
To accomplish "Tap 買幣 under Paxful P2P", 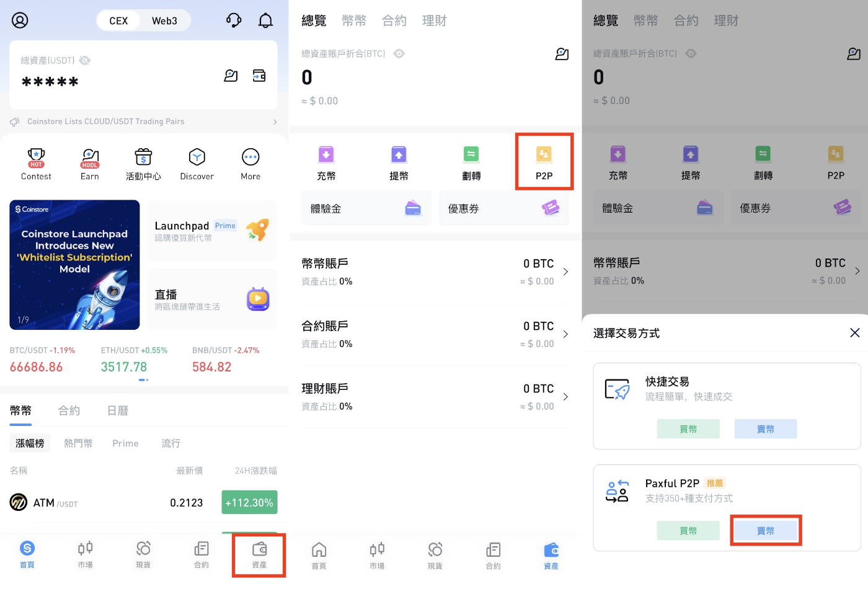I will pyautogui.click(x=688, y=531).
